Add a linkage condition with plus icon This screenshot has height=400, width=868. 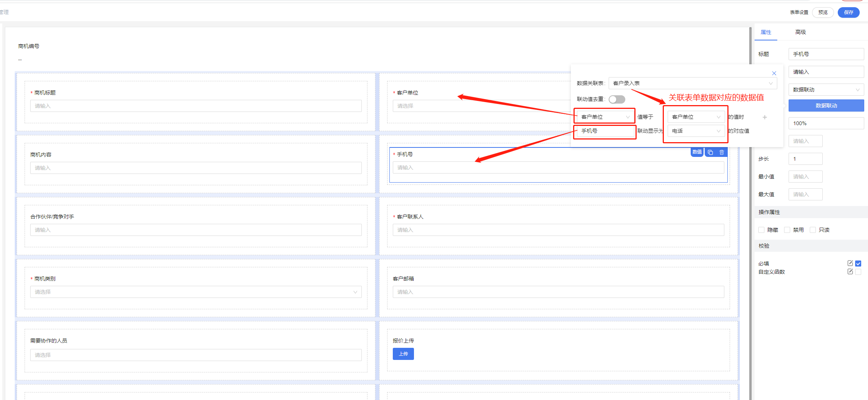(765, 117)
